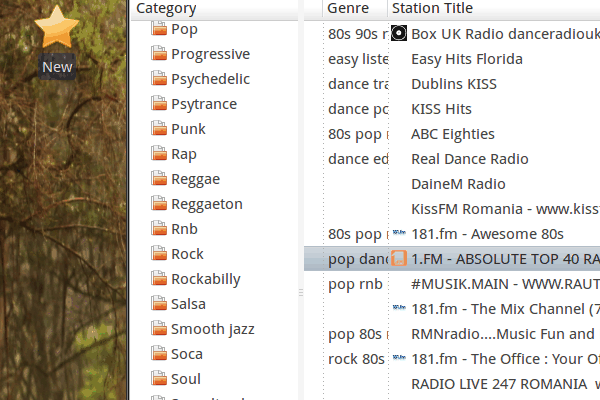This screenshot has height=400, width=600.
Task: Select the Pop category folder icon
Action: (x=158, y=29)
